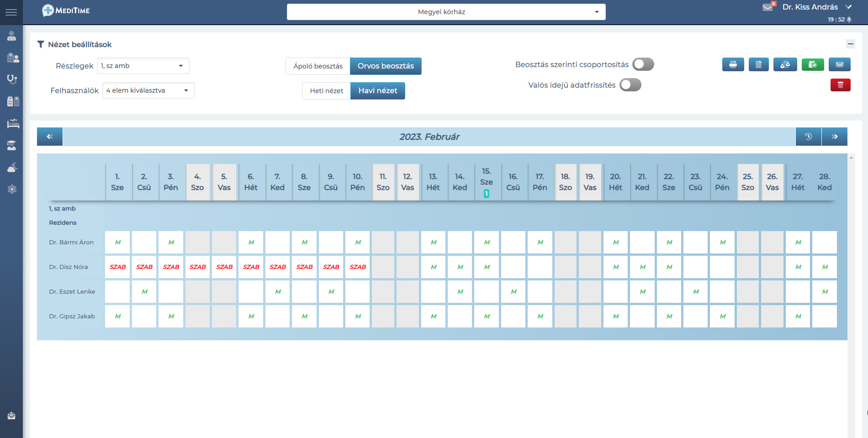Open the hospital buildings sidebar icon
This screenshot has width=868, height=438.
coord(13,101)
